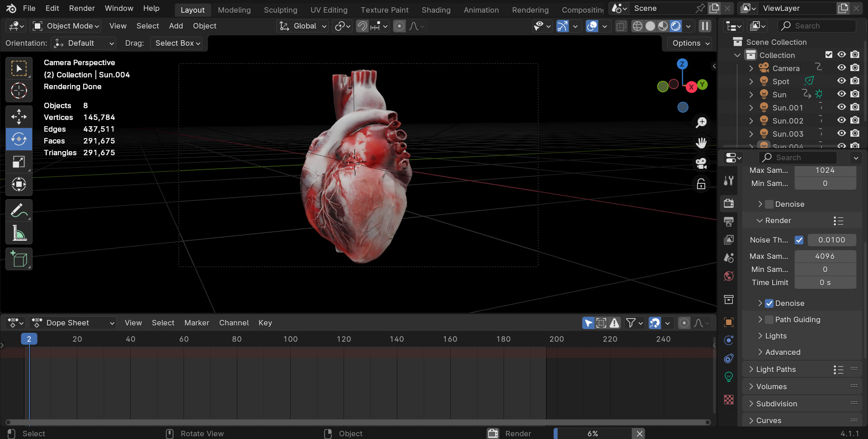Screen dimensions: 868x439
Task: Activate the Move tool
Action: coord(19,116)
